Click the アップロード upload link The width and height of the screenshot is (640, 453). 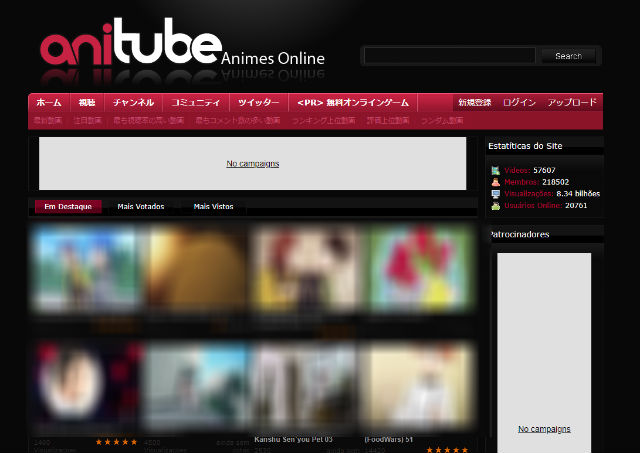pos(572,102)
